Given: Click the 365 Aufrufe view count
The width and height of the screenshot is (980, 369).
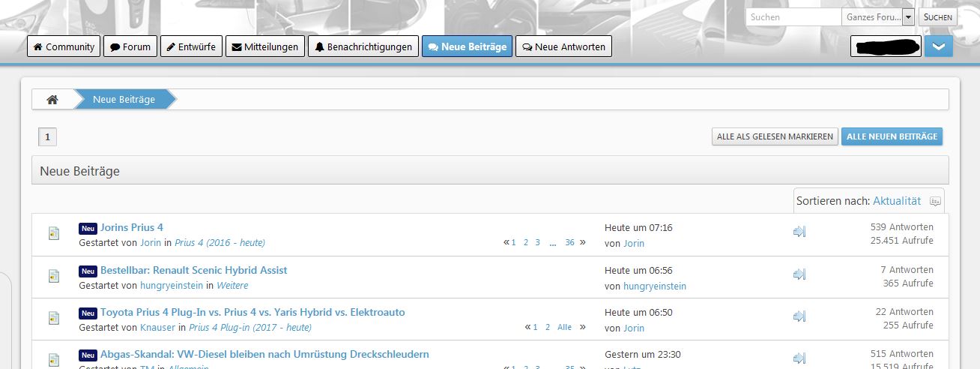Looking at the screenshot, I should [908, 283].
